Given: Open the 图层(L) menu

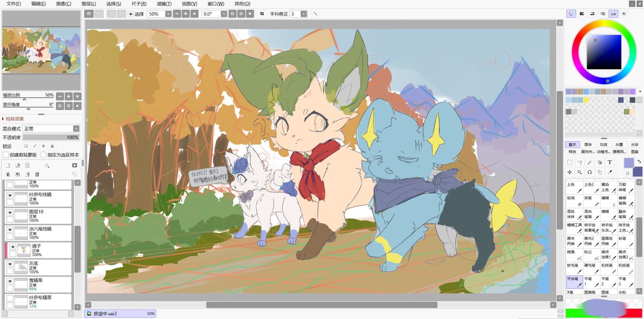Looking at the screenshot, I should [89, 4].
